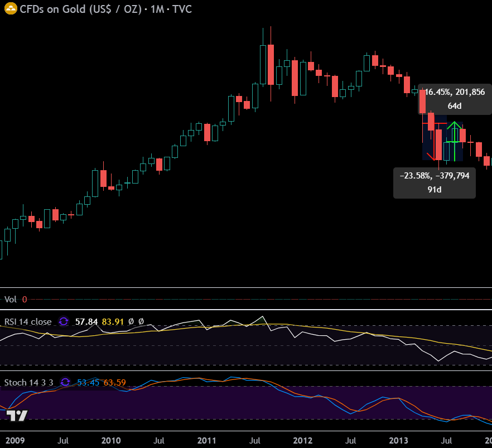Image resolution: width=492 pixels, height=448 pixels.
Task: Click the Vol value 0
Action: [x=25, y=300]
